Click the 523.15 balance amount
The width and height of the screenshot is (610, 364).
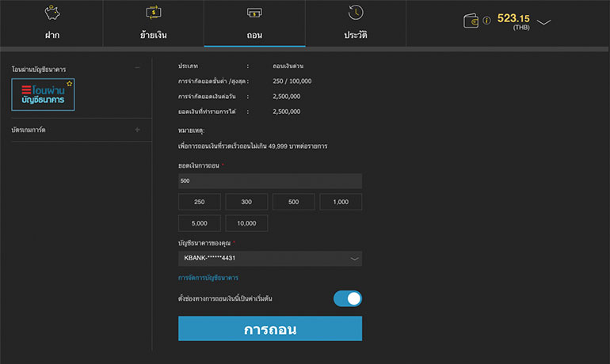tap(513, 18)
